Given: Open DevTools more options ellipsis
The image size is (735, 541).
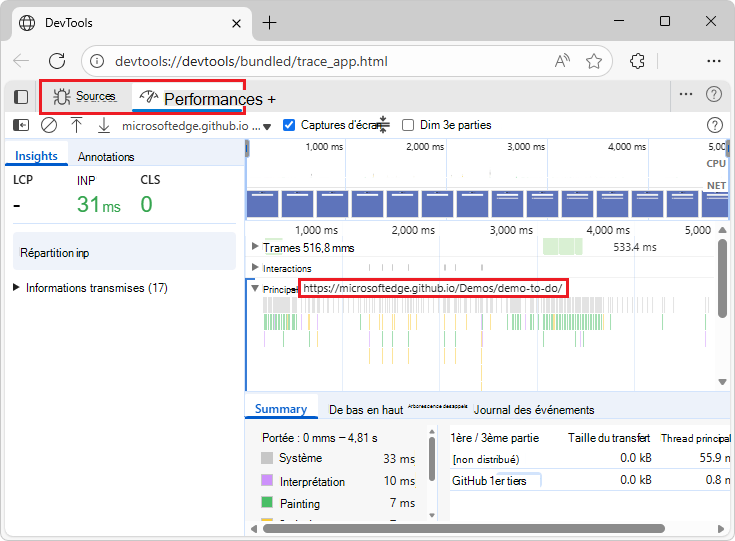Looking at the screenshot, I should pos(686,94).
